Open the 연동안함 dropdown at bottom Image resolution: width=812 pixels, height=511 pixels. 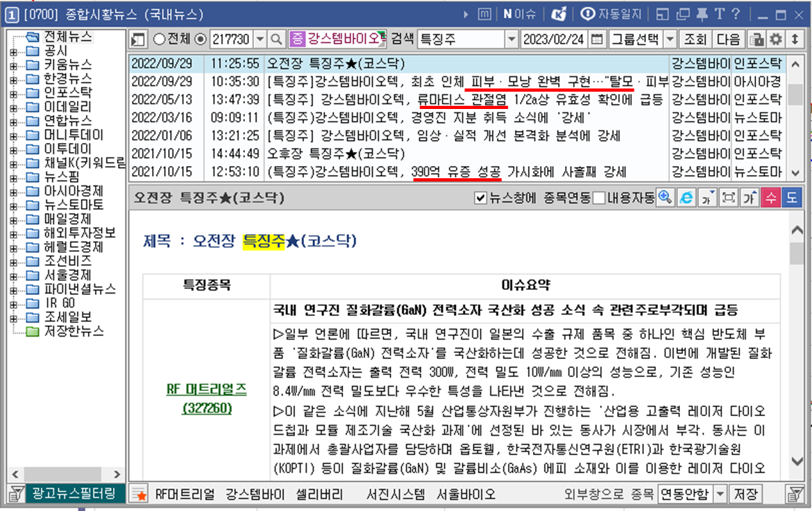[720, 494]
